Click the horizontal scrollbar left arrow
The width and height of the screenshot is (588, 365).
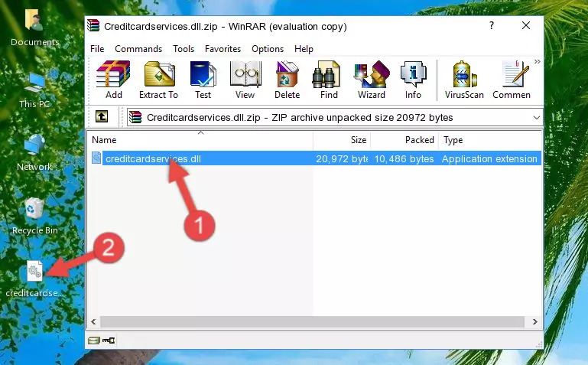tap(93, 322)
